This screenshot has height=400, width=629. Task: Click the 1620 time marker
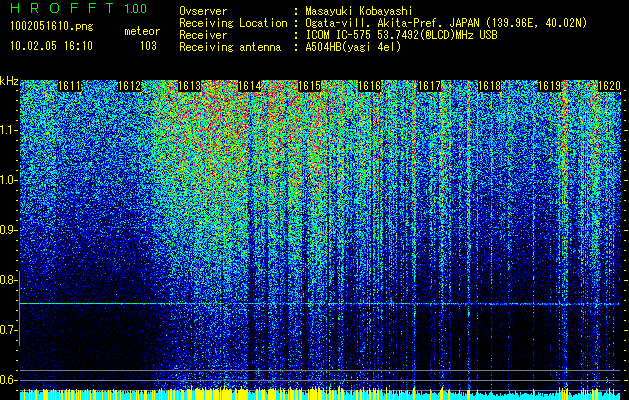[x=609, y=86]
